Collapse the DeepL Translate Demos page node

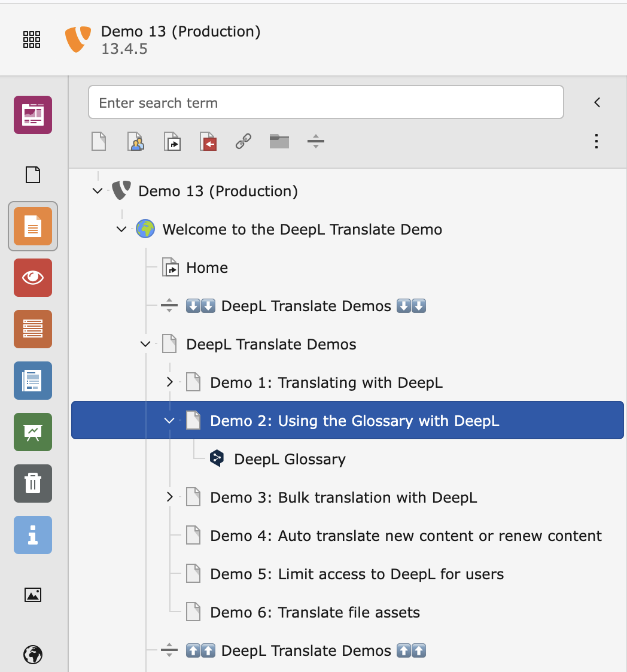pos(146,344)
